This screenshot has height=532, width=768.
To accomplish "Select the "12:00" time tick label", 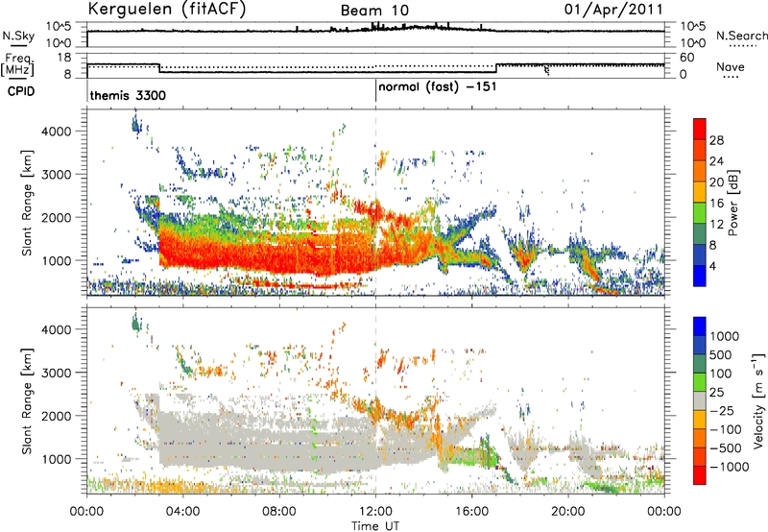I will (375, 512).
